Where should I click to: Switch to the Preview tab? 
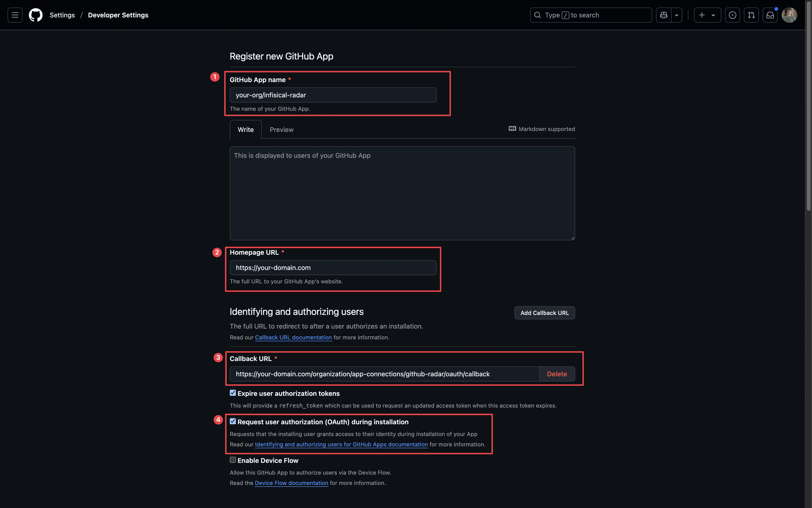point(281,130)
